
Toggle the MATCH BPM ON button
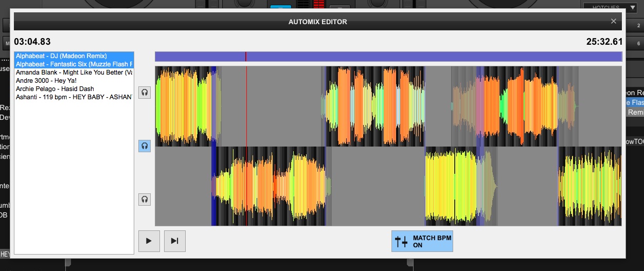(x=422, y=241)
